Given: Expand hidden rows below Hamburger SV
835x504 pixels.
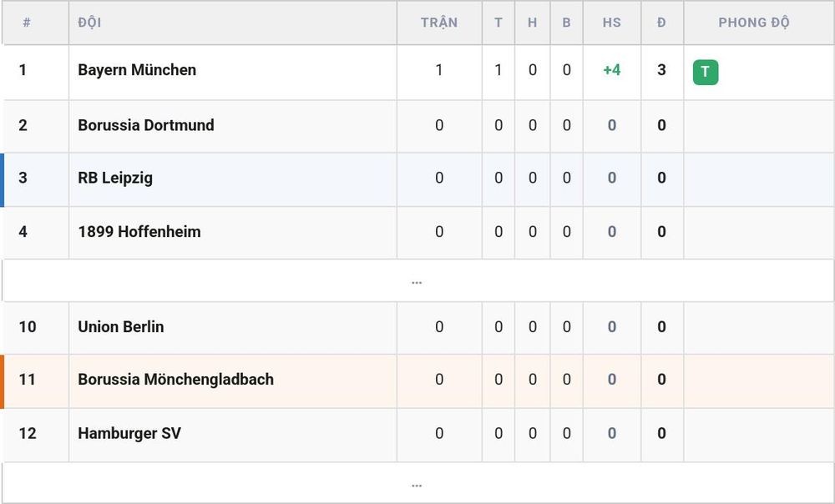Looking at the screenshot, I should (417, 485).
